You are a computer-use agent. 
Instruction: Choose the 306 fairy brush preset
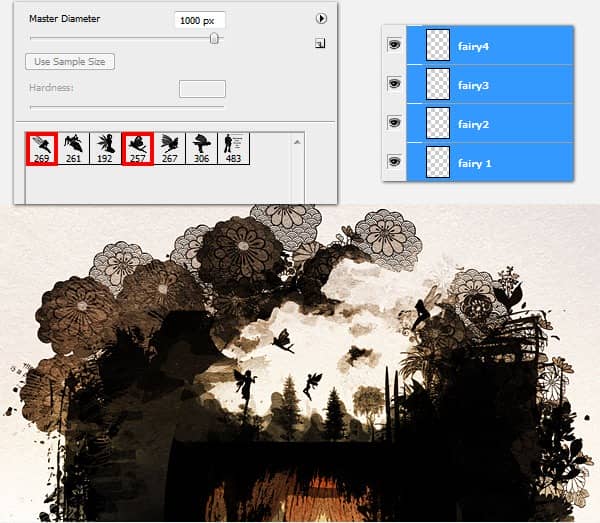click(201, 148)
